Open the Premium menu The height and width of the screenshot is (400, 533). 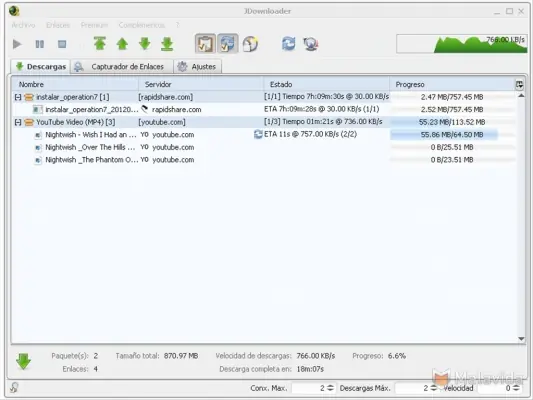(94, 25)
